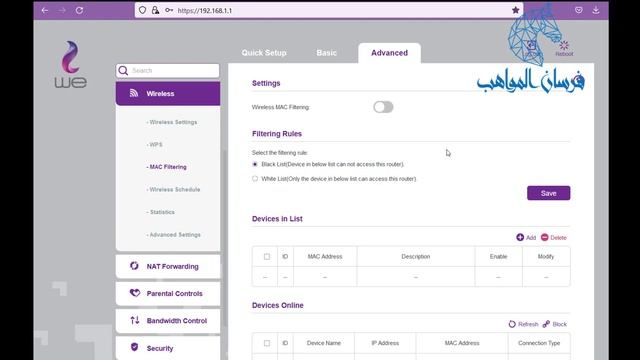Select the Advanced tab
This screenshot has width=640, height=360.
click(x=389, y=53)
